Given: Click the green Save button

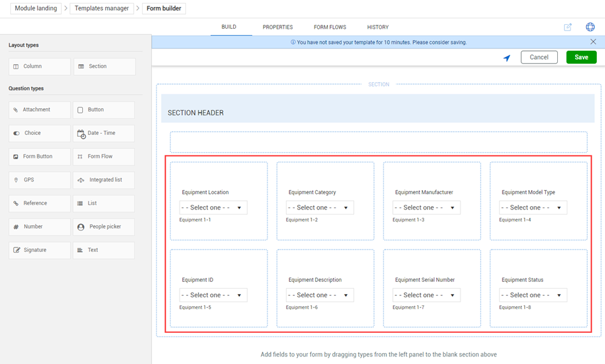Looking at the screenshot, I should (581, 57).
